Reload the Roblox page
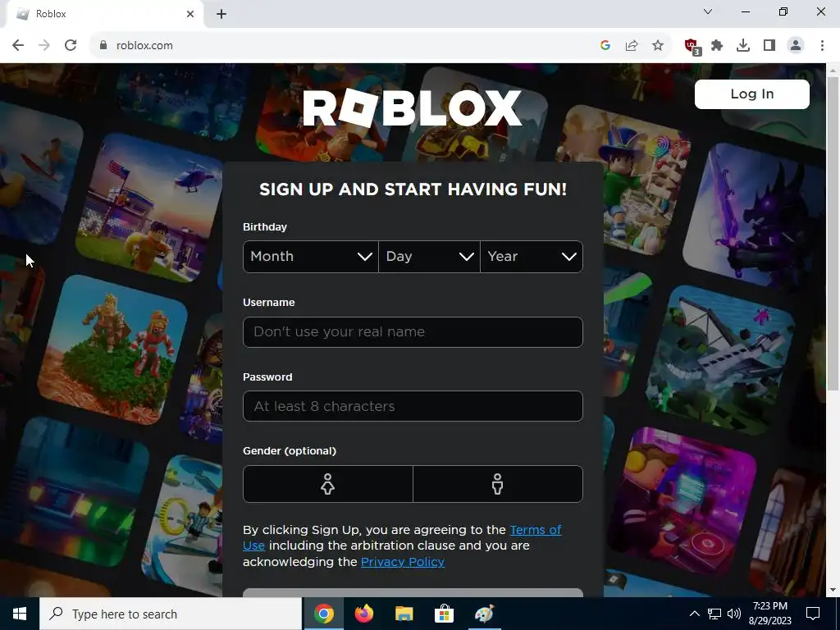The width and height of the screenshot is (840, 630). click(x=71, y=46)
